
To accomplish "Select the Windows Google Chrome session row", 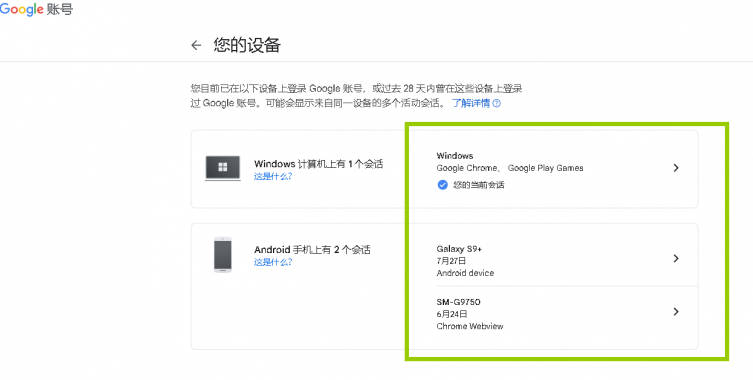I will click(x=553, y=169).
